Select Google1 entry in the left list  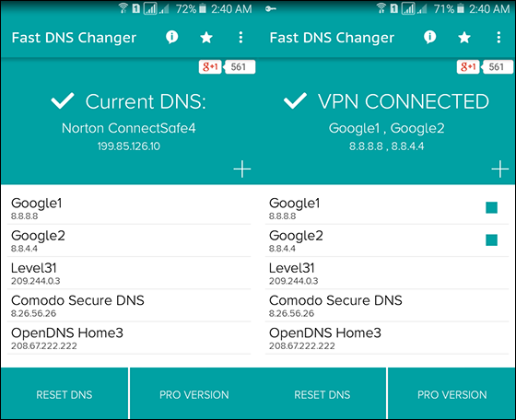click(129, 208)
